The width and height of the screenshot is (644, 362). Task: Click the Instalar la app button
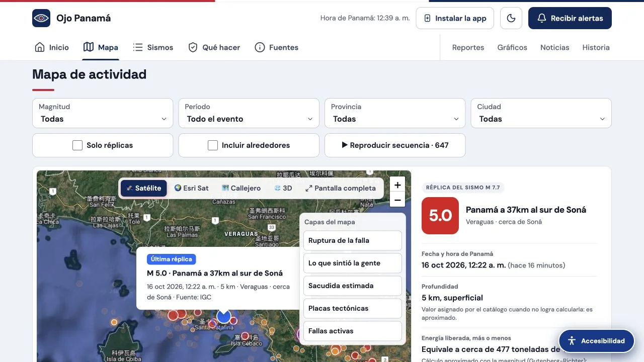click(x=455, y=18)
